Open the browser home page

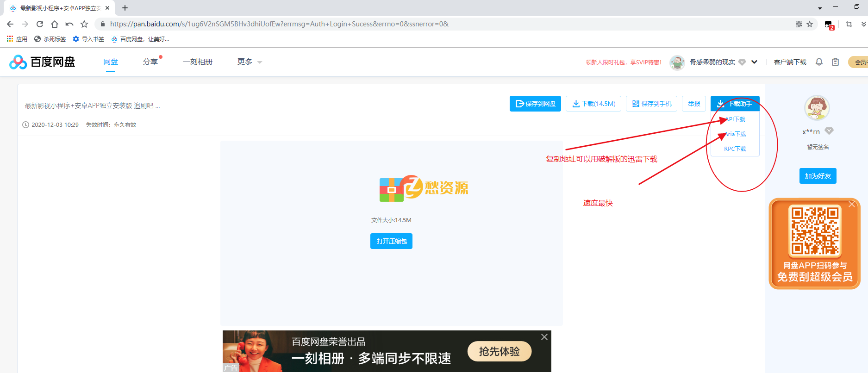(55, 24)
